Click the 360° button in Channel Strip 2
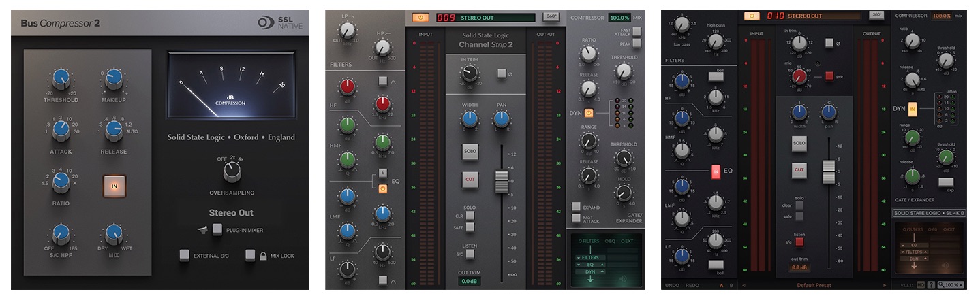The width and height of the screenshot is (980, 298). [551, 16]
